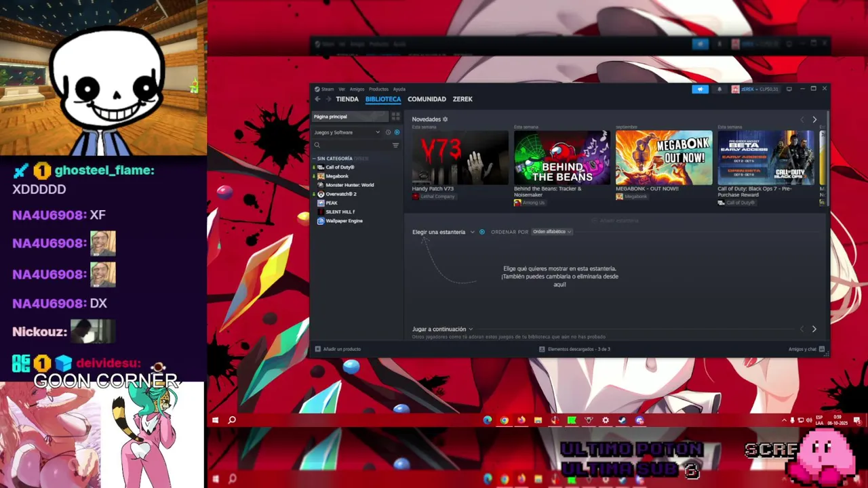
Task: Open the Behind the Beans news card
Action: pyautogui.click(x=562, y=158)
